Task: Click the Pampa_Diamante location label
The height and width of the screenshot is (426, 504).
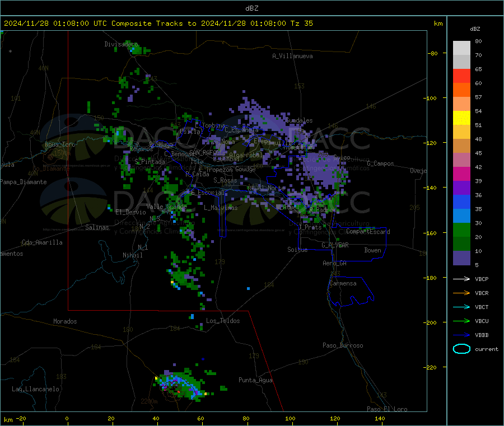Action: click(x=24, y=182)
